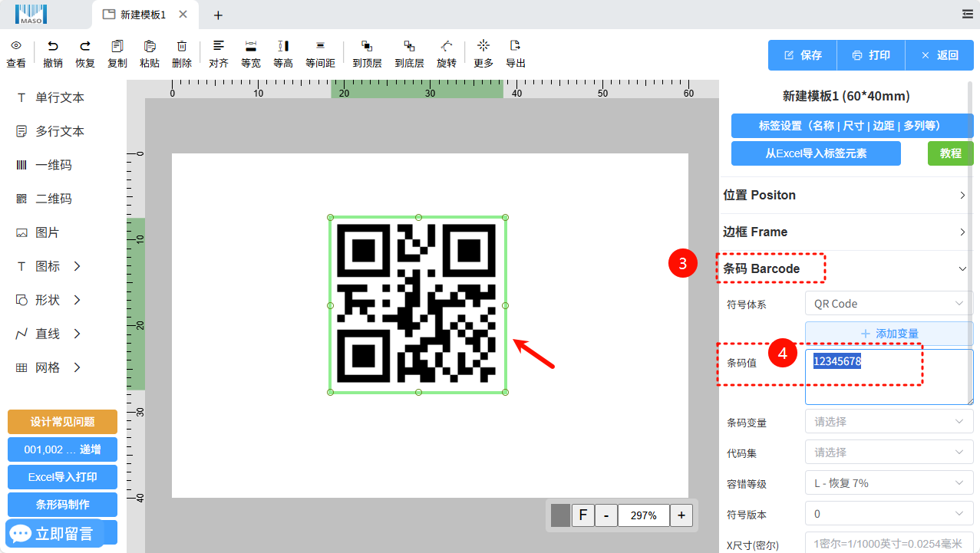Viewport: 980px width, 553px height.
Task: Open the 符号体系 QR Code dropdown
Action: [889, 304]
